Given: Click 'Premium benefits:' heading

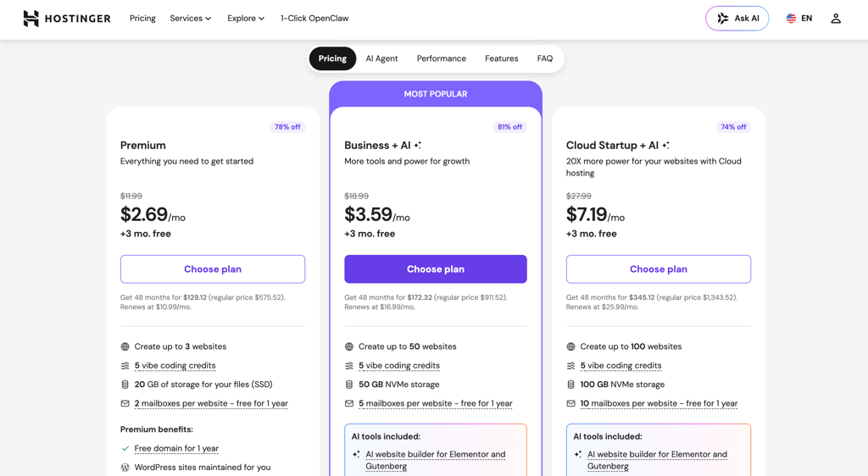Looking at the screenshot, I should click(157, 429).
